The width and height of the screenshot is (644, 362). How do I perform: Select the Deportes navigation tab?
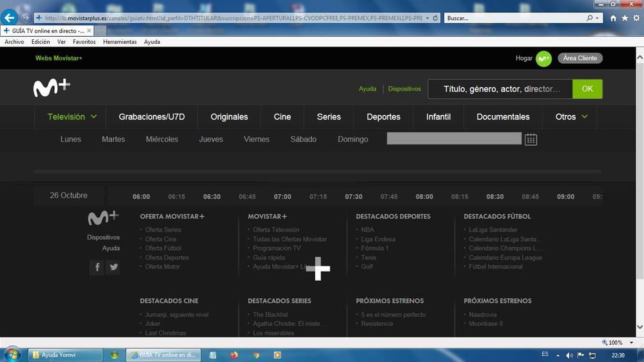click(x=384, y=117)
